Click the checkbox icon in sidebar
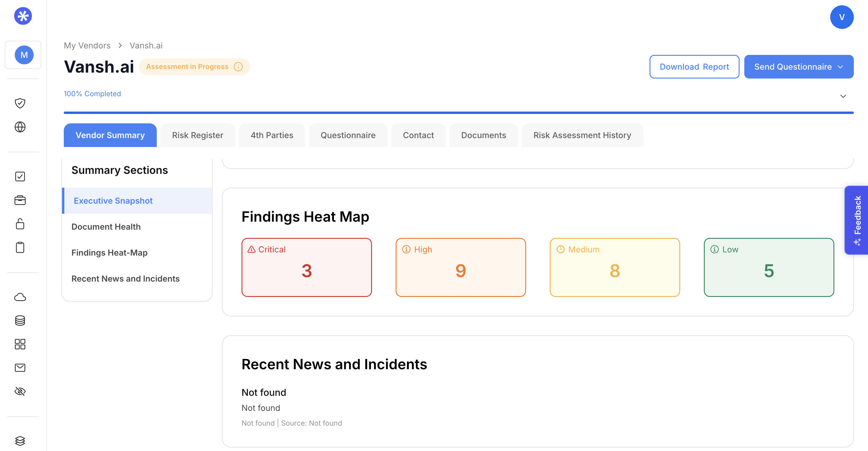 coord(20,177)
